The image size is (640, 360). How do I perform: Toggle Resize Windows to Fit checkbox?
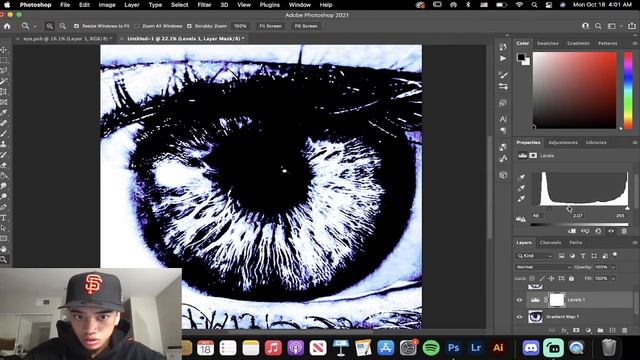[76, 26]
